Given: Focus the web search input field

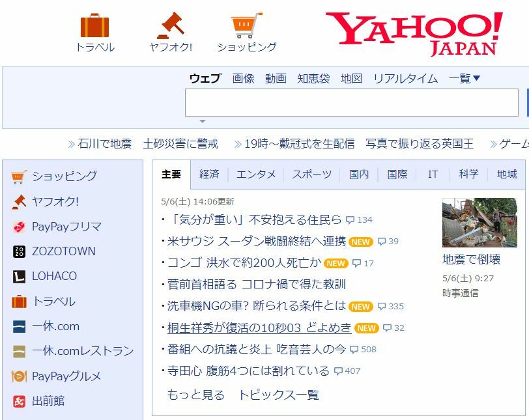Looking at the screenshot, I should point(352,102).
